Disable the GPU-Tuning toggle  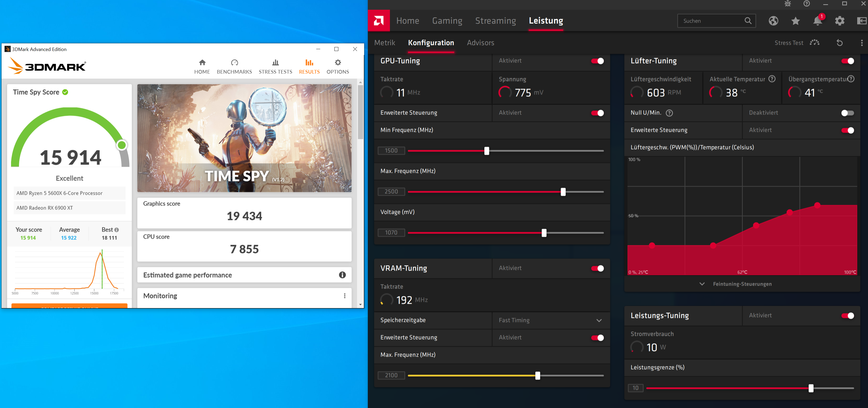click(598, 61)
